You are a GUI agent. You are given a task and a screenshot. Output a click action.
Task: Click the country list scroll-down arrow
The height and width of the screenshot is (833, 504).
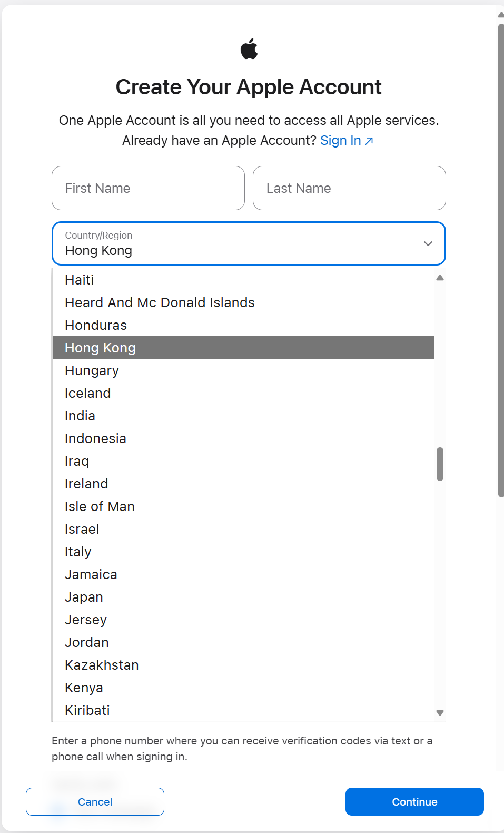(x=440, y=712)
